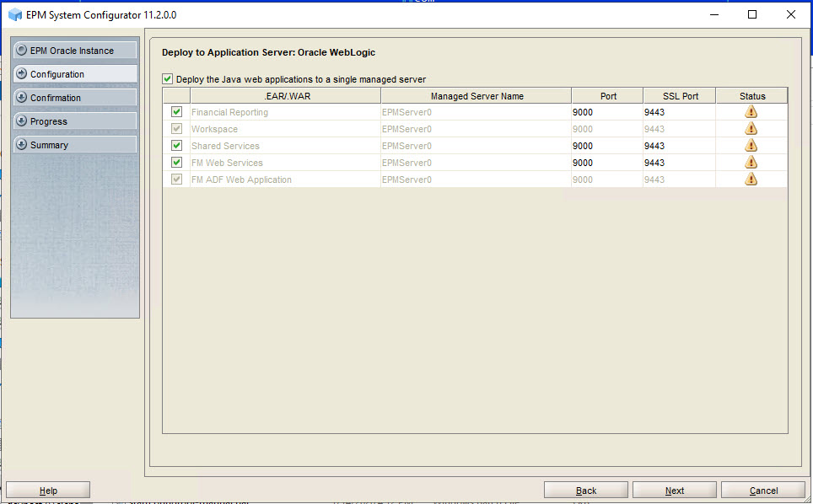This screenshot has width=813, height=504.
Task: Click the FM ADF Web Application name
Action: click(241, 180)
